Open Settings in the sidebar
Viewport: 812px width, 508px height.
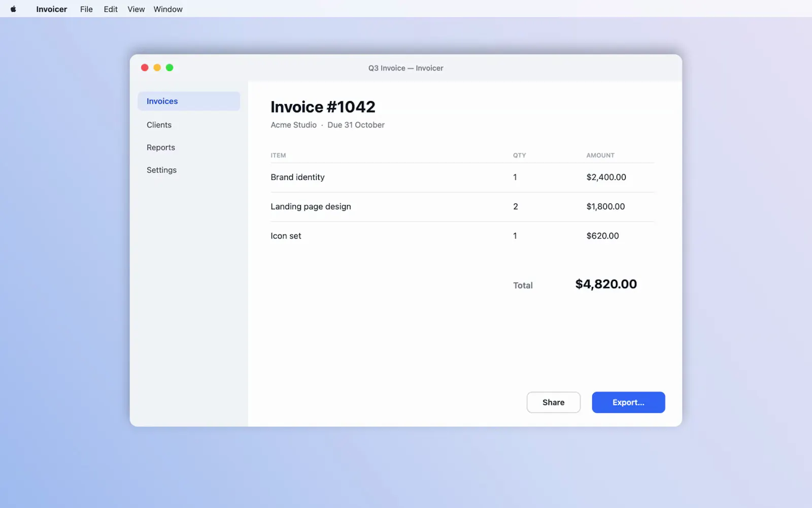pos(189,170)
